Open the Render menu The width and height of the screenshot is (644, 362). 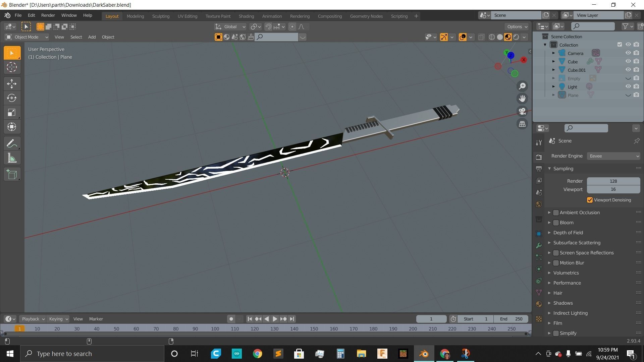point(48,15)
